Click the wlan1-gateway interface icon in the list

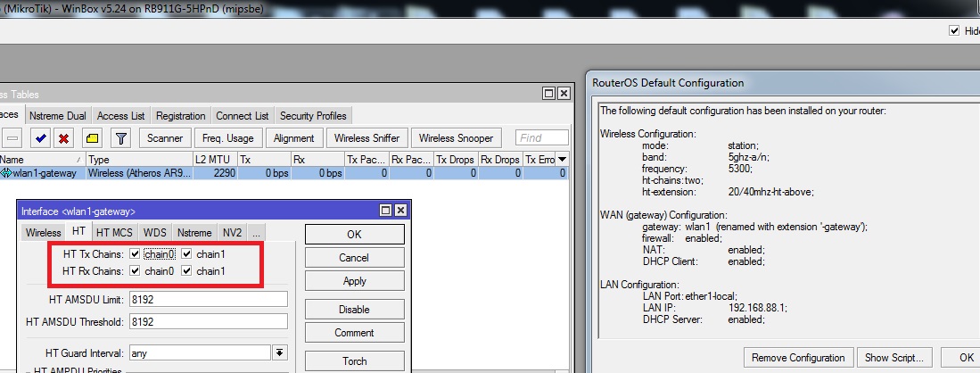coord(5,173)
